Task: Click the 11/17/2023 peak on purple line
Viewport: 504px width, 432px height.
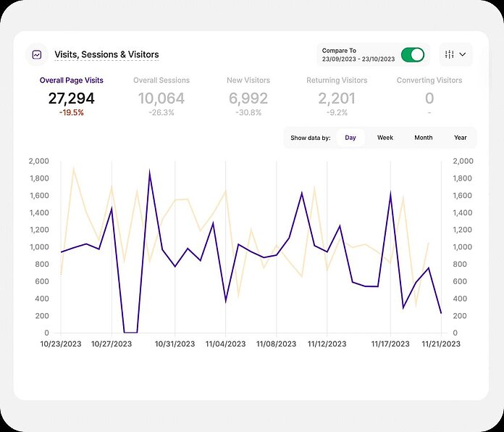Action: click(x=390, y=193)
